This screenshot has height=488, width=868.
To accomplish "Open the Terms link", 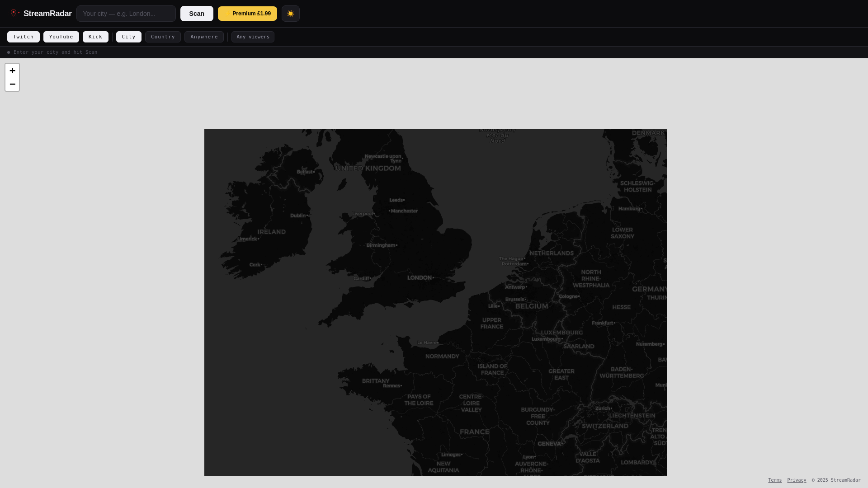I will tap(775, 480).
